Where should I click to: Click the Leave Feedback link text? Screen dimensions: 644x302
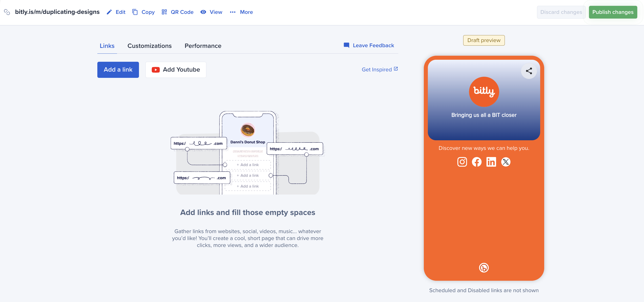pos(373,45)
